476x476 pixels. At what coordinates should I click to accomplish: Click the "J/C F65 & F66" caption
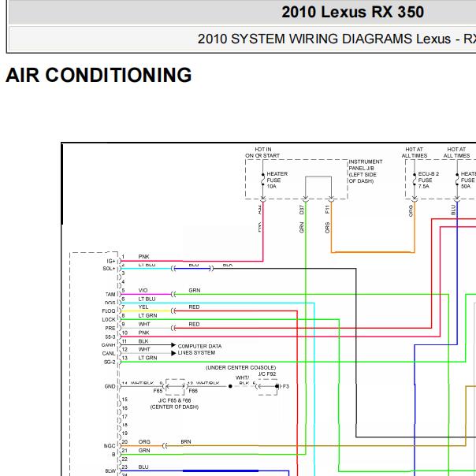pyautogui.click(x=174, y=400)
